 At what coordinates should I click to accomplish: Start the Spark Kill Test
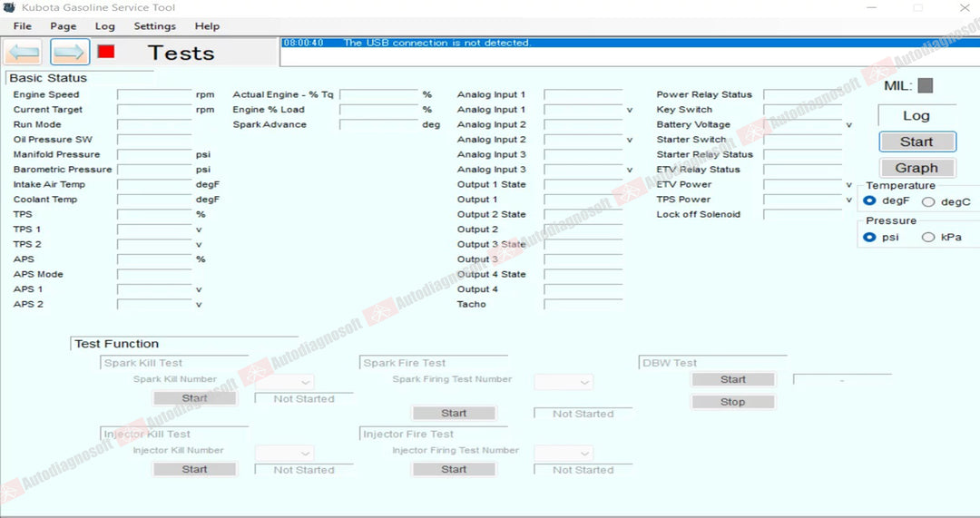[194, 398]
